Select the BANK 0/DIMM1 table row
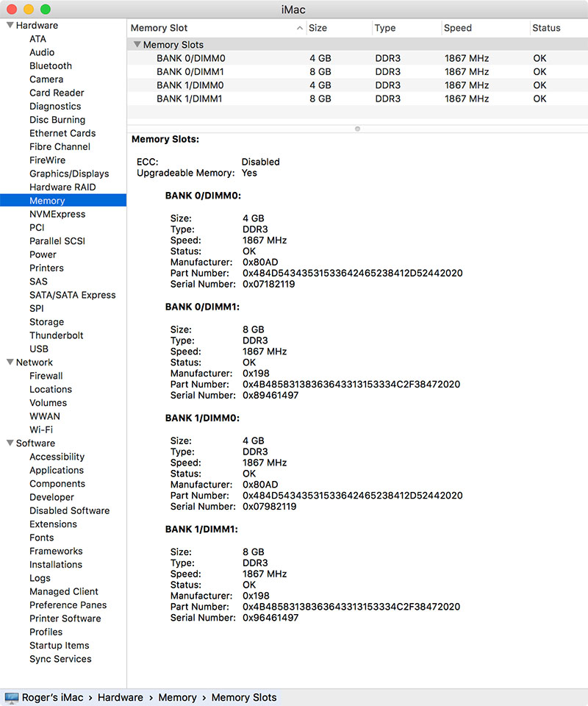Viewport: 588px width, 706px height. tap(358, 71)
